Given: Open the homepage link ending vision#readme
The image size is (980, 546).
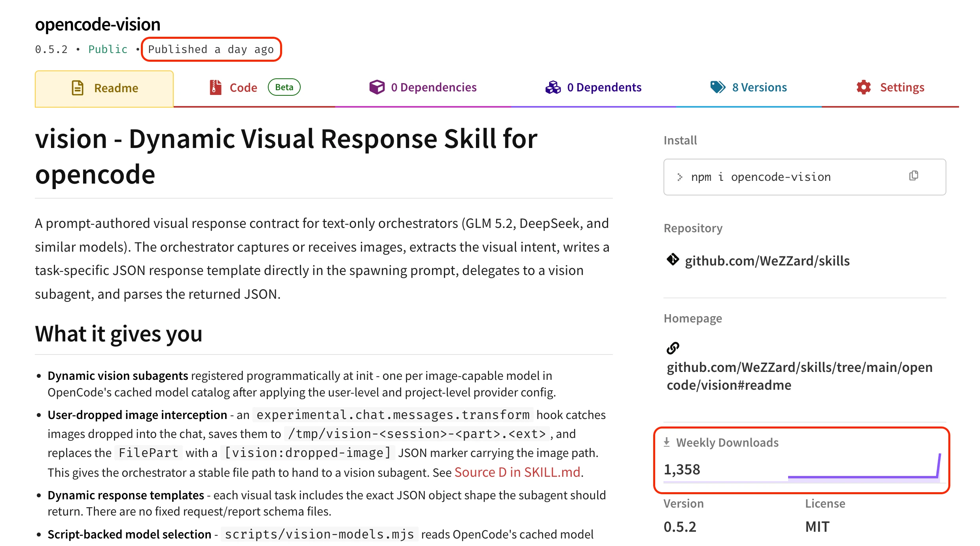Looking at the screenshot, I should click(800, 376).
